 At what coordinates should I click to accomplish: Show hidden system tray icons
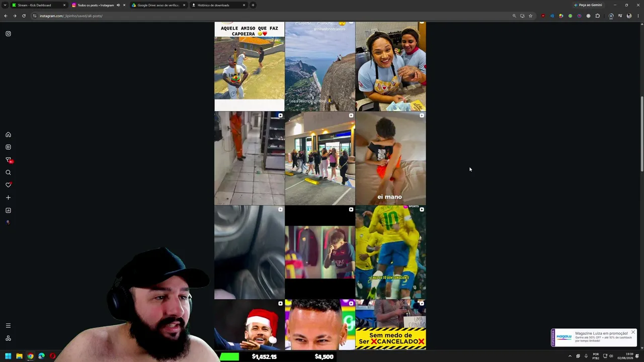click(x=570, y=356)
